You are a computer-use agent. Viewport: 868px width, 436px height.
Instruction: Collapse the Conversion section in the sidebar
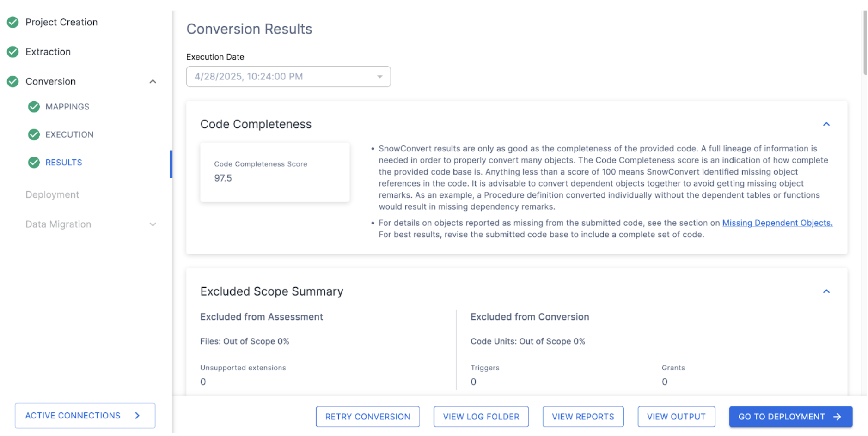tap(153, 81)
